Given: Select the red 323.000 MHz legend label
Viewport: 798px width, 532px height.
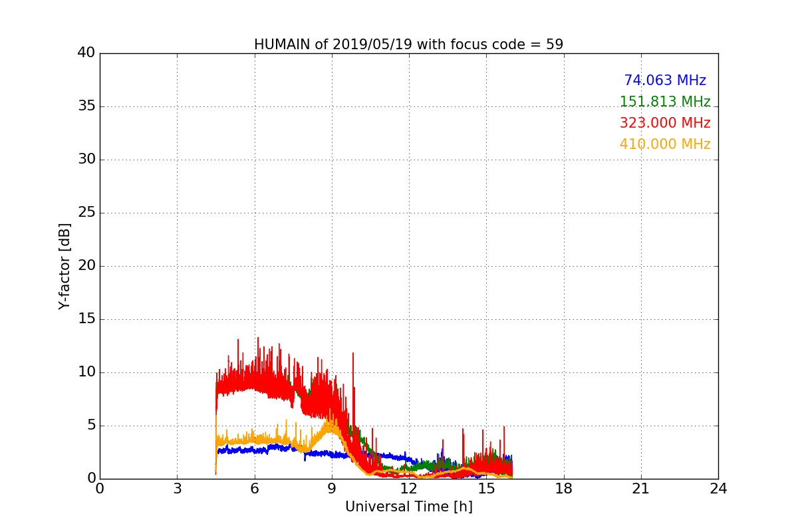Looking at the screenshot, I should 665,123.
